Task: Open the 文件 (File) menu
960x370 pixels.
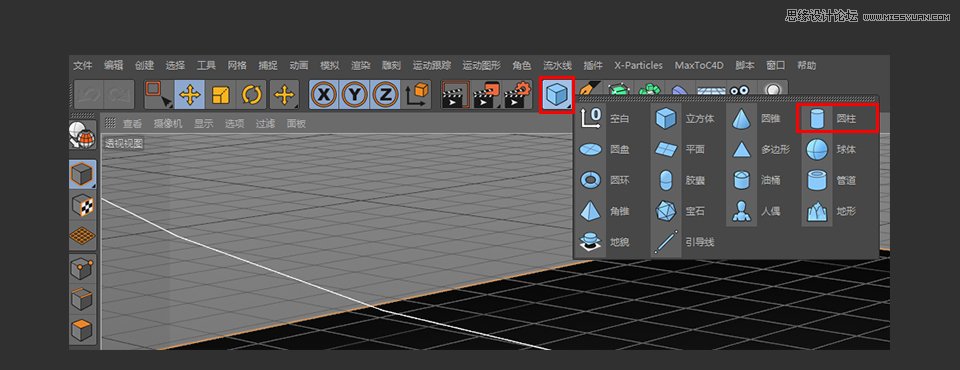Action: click(83, 66)
